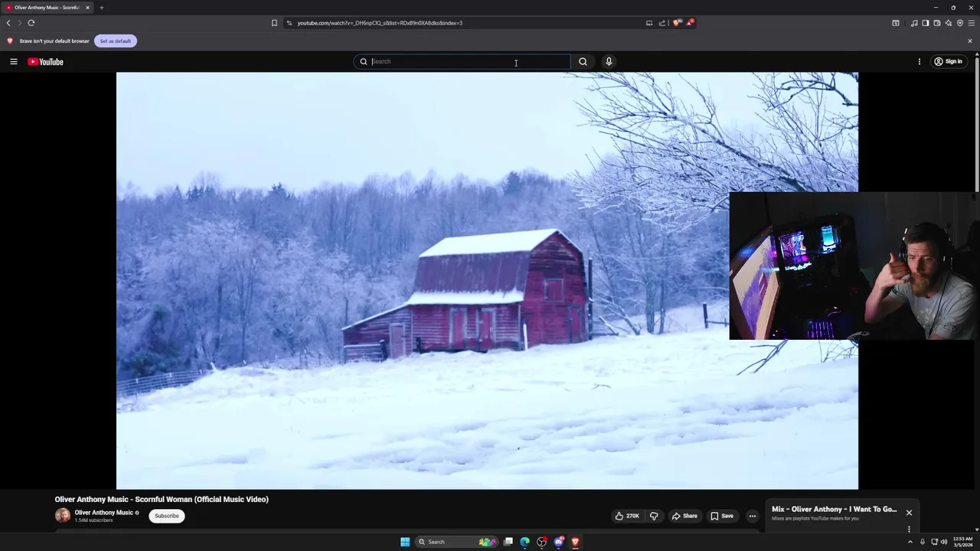
Task: Click the browser address bar URL
Action: 380,23
